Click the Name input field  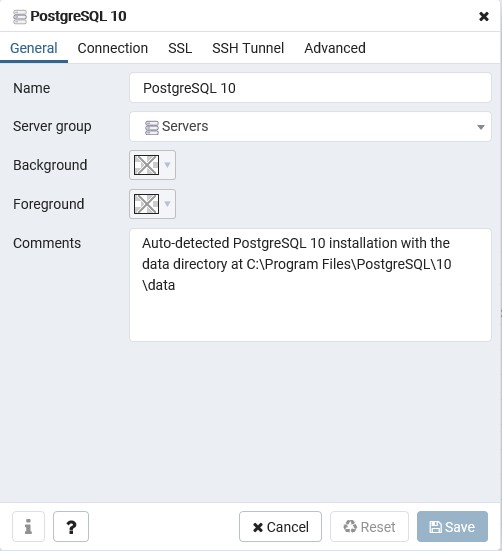(310, 88)
